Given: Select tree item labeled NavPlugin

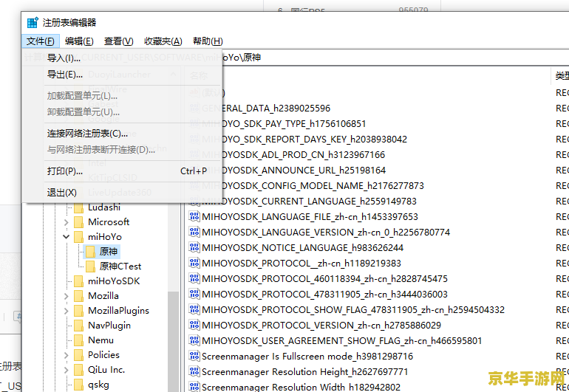Looking at the screenshot, I should point(109,326).
